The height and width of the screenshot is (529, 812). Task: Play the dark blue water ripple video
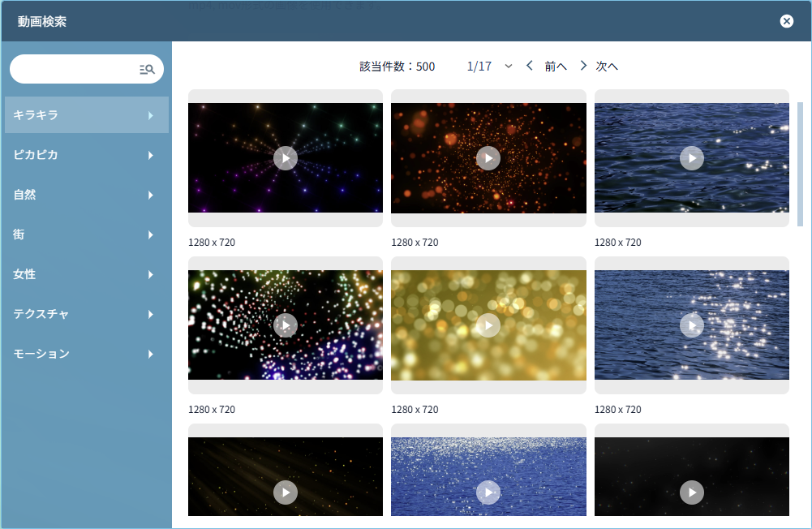(692, 158)
